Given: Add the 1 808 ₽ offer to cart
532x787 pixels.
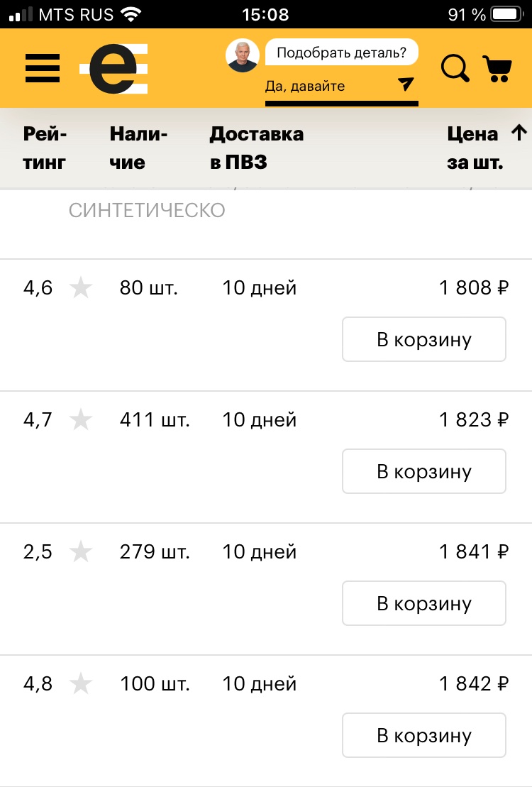Looking at the screenshot, I should [x=424, y=339].
